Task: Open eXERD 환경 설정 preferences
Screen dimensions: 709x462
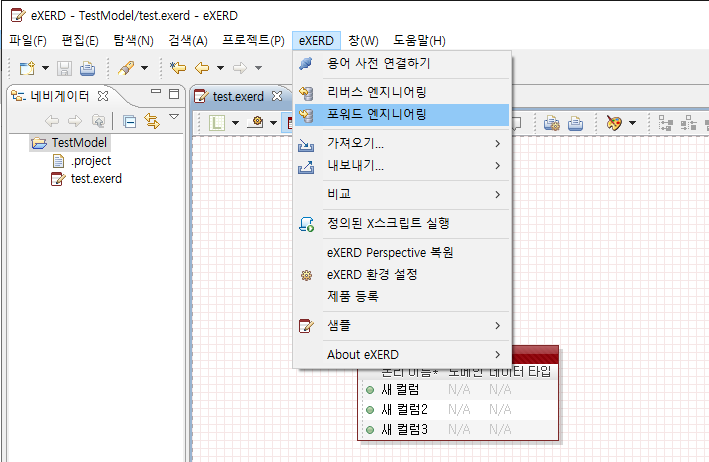Action: coord(402,275)
